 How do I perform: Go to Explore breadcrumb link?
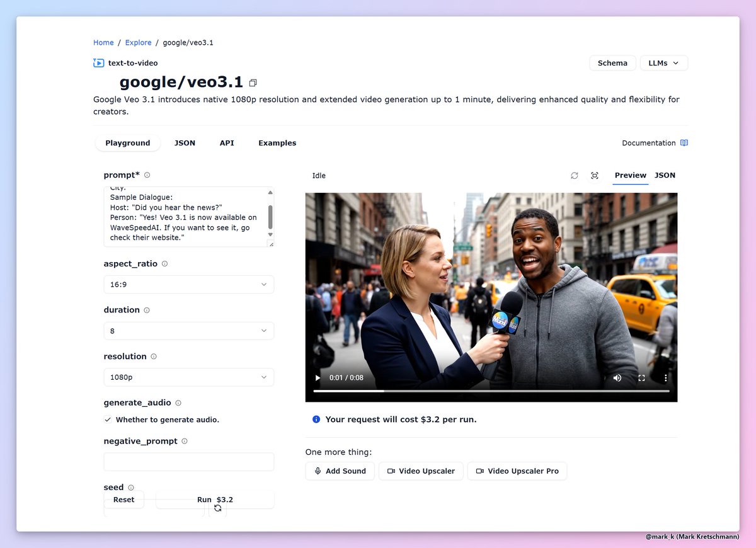(138, 43)
